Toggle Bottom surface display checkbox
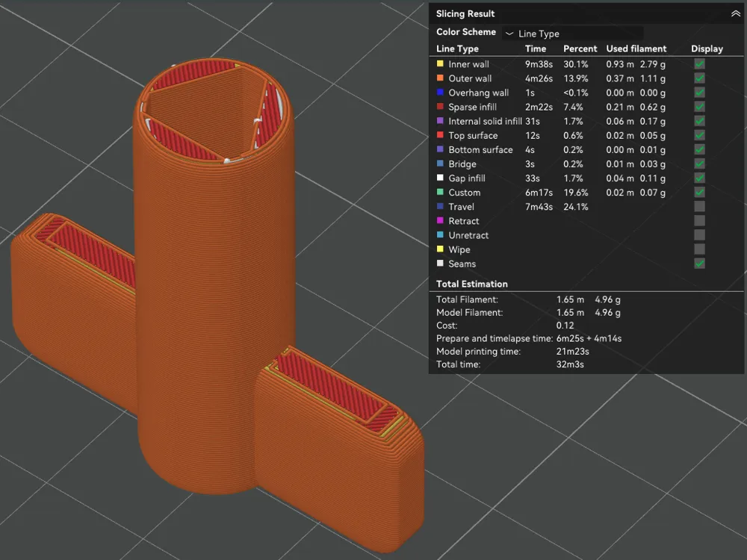The height and width of the screenshot is (560, 747). coord(699,149)
